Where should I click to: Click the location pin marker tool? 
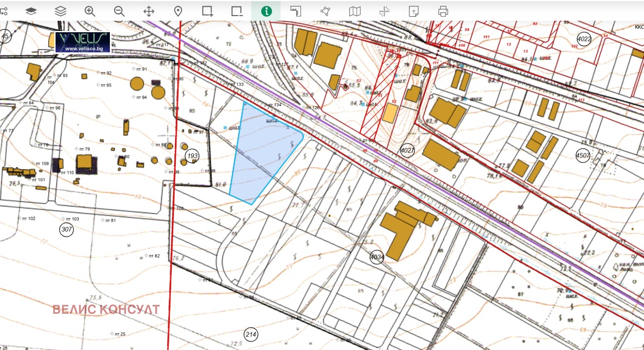tap(178, 11)
